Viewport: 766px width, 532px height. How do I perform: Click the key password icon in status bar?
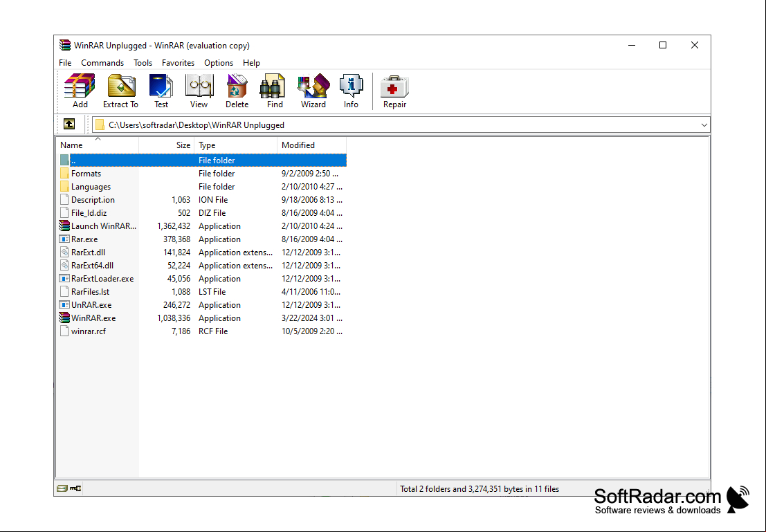pyautogui.click(x=75, y=488)
